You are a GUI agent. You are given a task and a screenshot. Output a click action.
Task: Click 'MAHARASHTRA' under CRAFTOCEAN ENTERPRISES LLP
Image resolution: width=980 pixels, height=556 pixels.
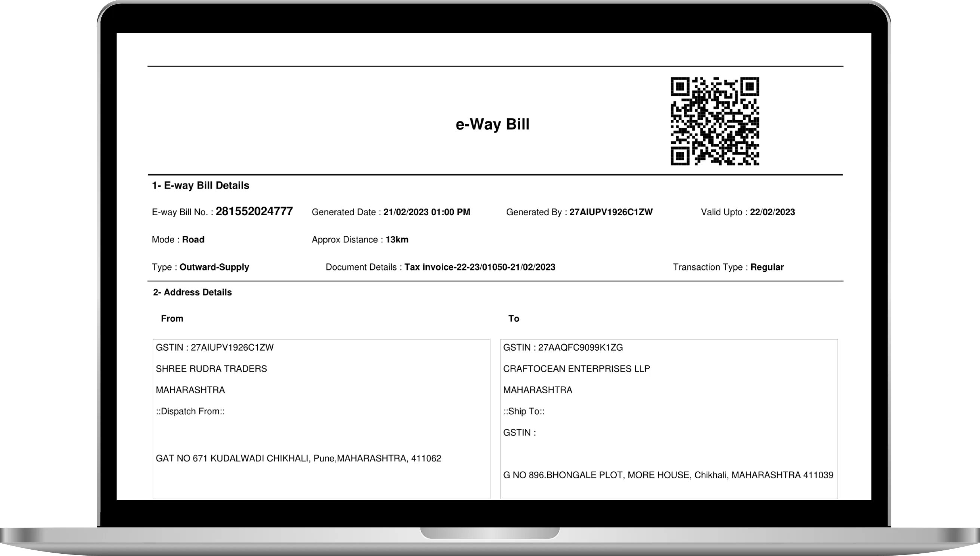(538, 390)
